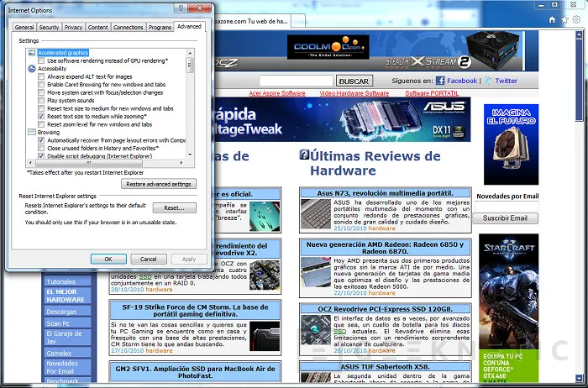Click the StarCraft GeForce advertisement

point(508,307)
